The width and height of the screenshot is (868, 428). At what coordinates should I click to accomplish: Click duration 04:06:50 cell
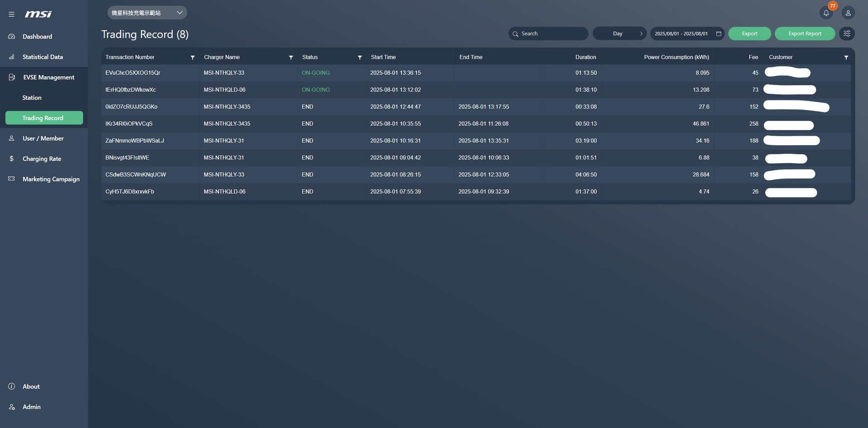coord(586,175)
